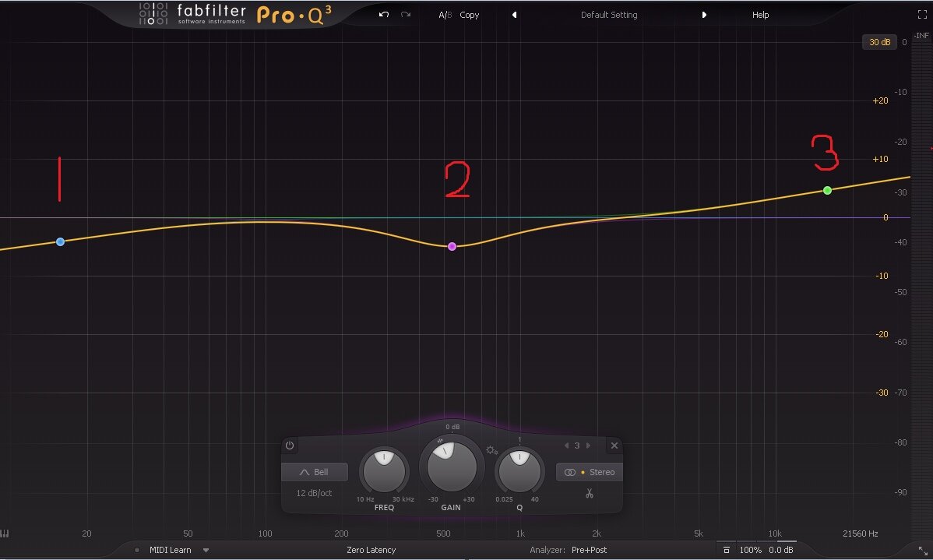Go to next preset with right arrow
Image resolution: width=933 pixels, height=560 pixels.
[x=704, y=15]
